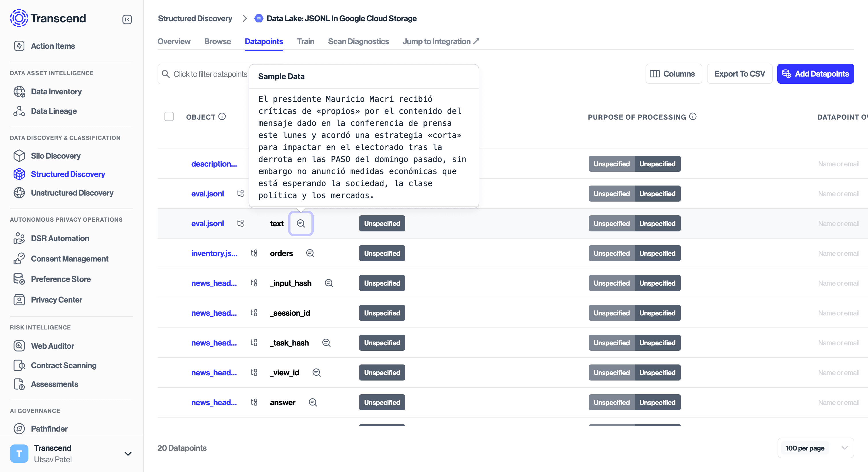
Task: Toggle the checkbox next to description row
Action: 169,163
